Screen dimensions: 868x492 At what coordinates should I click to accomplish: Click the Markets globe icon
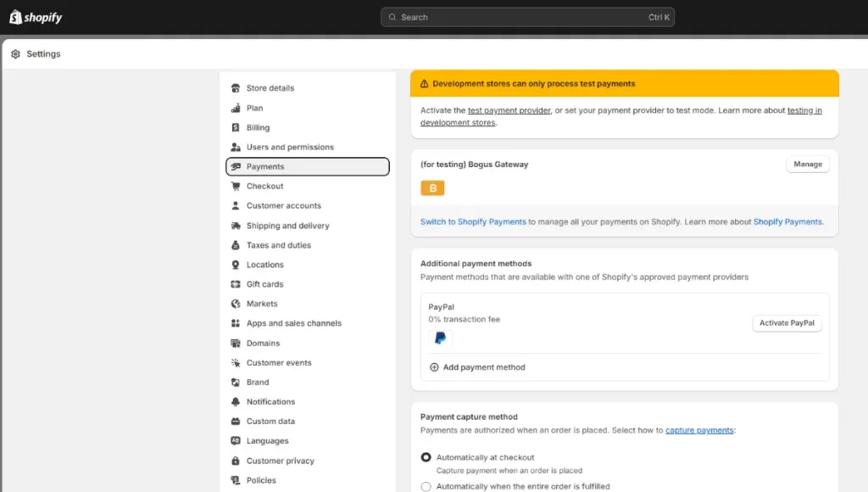[236, 304]
